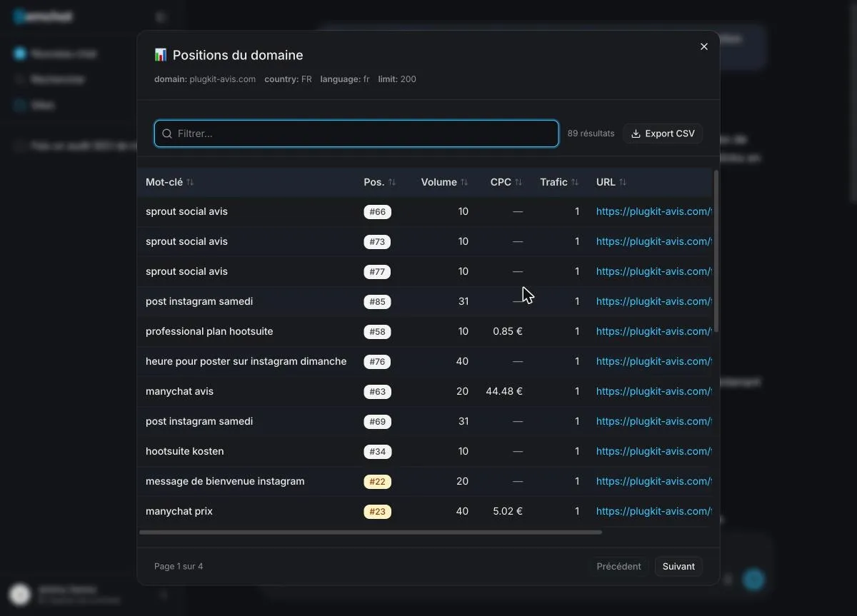Sort by Pos. column arrows
The width and height of the screenshot is (857, 616).
point(392,182)
